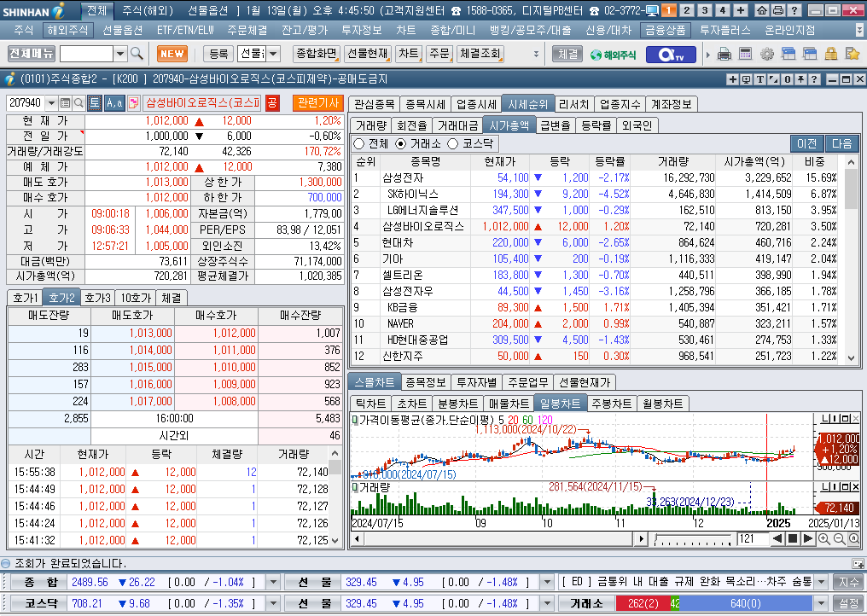Open the 선물 combo box dropdown
The height and width of the screenshot is (616, 867).
(273, 55)
